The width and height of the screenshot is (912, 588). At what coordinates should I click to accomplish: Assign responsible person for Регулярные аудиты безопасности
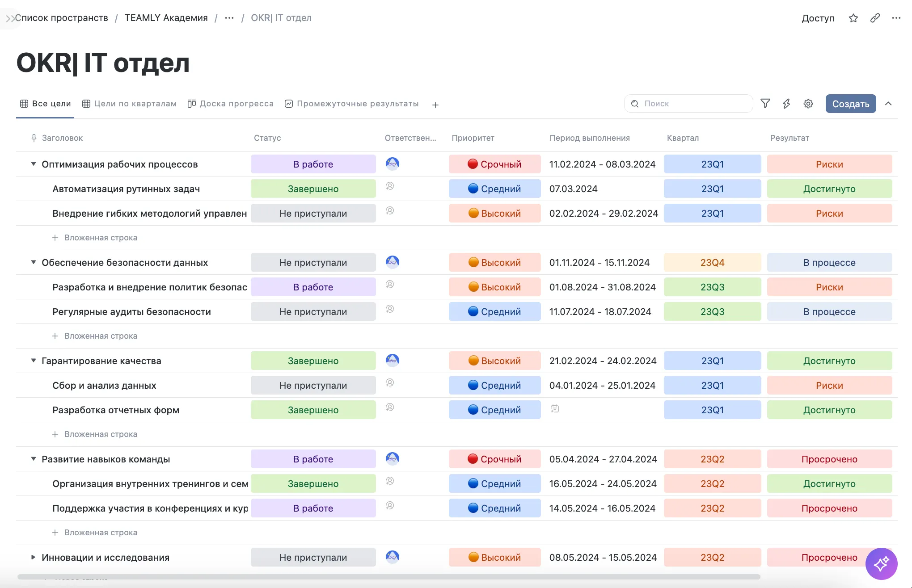(x=390, y=309)
